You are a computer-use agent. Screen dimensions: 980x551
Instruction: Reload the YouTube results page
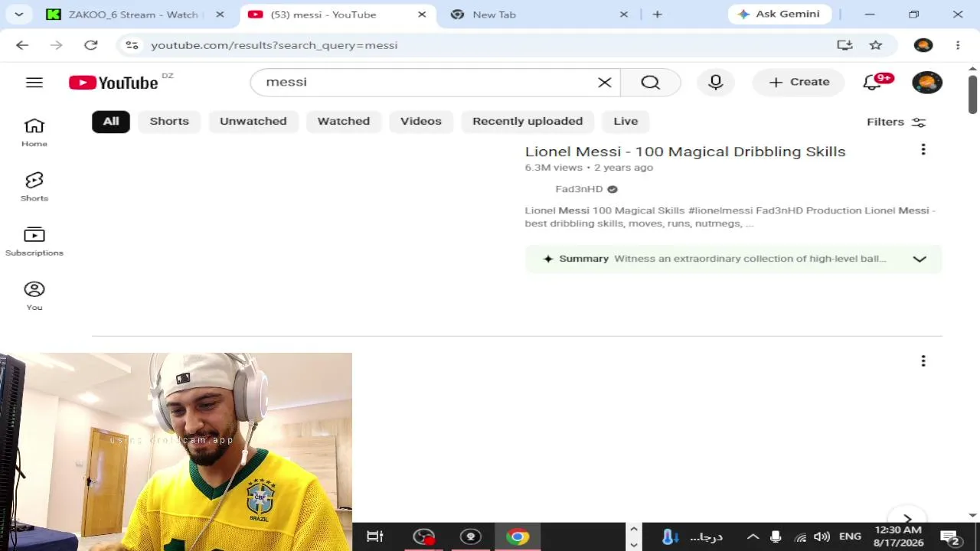tap(91, 45)
